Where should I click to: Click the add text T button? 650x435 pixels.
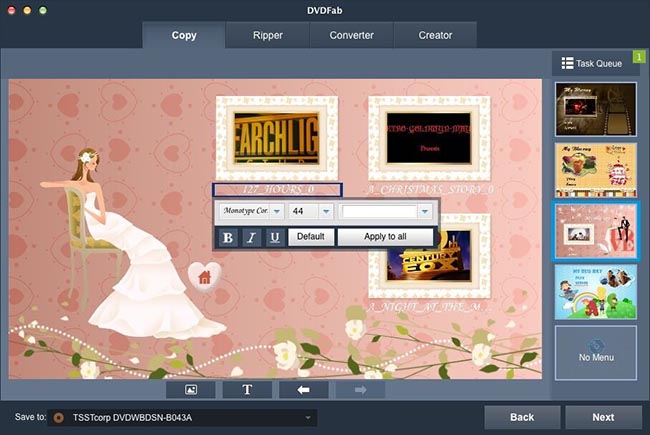(247, 389)
